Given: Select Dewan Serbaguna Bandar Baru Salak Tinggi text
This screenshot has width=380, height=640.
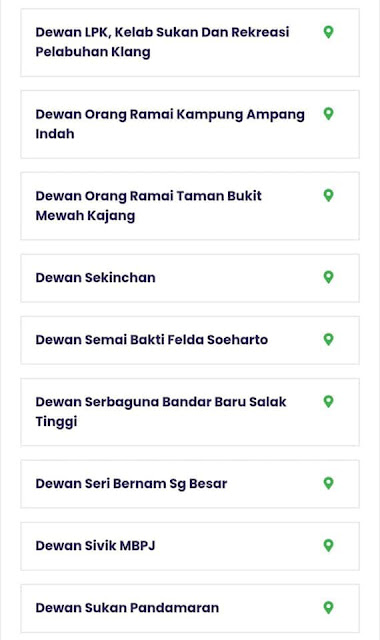Looking at the screenshot, I should (x=161, y=411).
